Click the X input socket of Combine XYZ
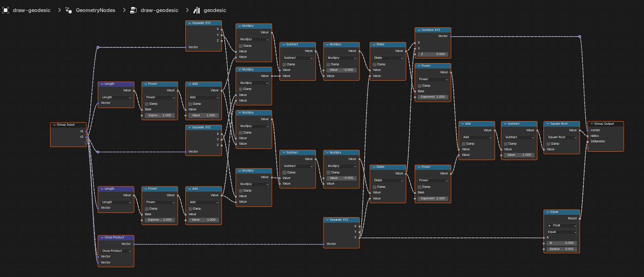Screen dimensions: 644x277 [415, 42]
